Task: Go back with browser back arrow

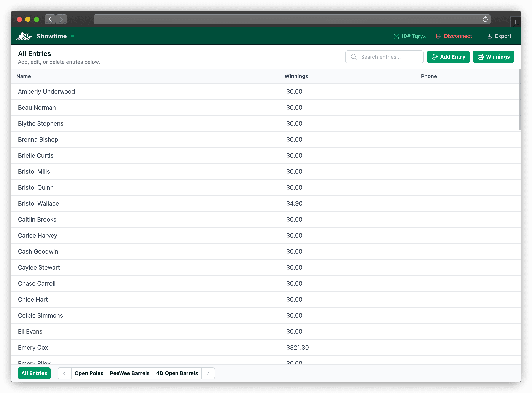Action: (50, 19)
